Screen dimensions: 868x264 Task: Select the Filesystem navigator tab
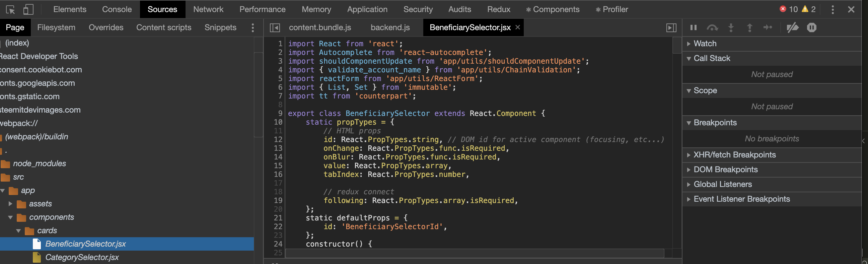pos(56,28)
